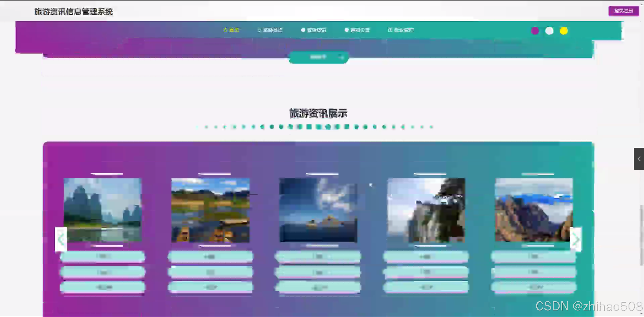The width and height of the screenshot is (644, 317).
Task: Click the 后台管理 backend icon
Action: [x=390, y=30]
